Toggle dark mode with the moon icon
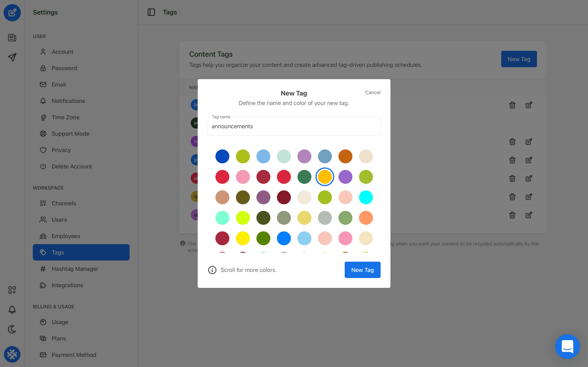 (12, 329)
